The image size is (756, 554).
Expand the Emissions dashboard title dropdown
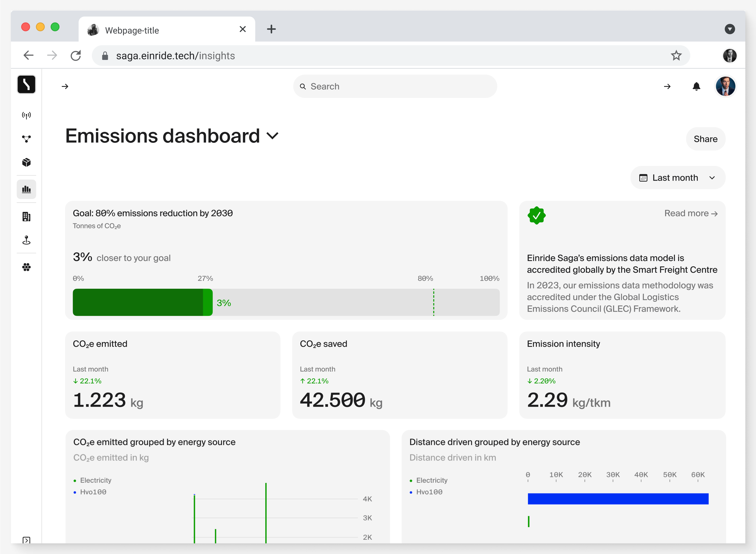272,136
